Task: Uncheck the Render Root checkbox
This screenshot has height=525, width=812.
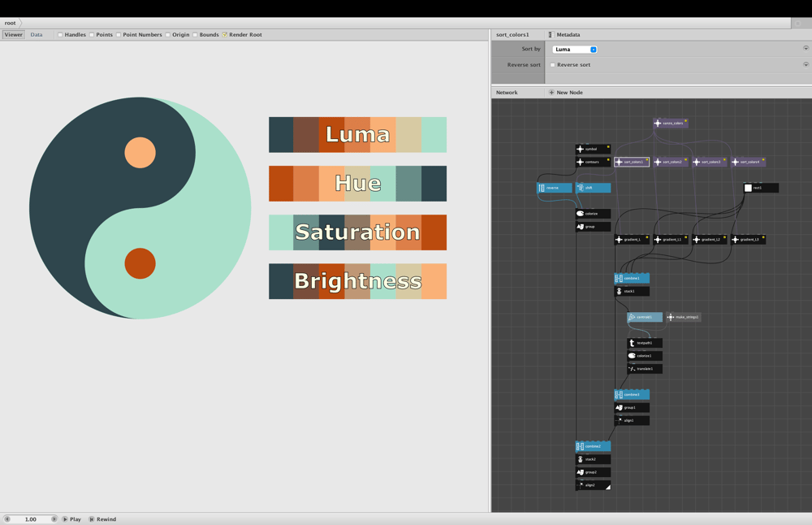Action: click(x=225, y=35)
